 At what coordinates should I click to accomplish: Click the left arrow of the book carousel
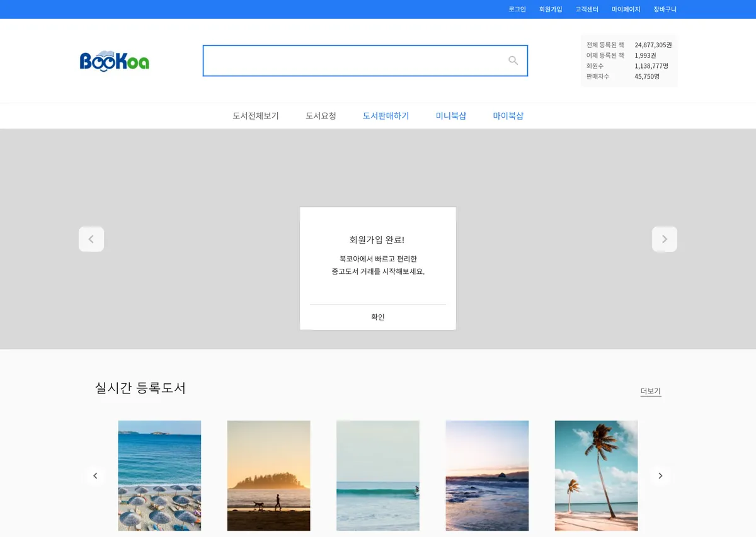tap(96, 475)
